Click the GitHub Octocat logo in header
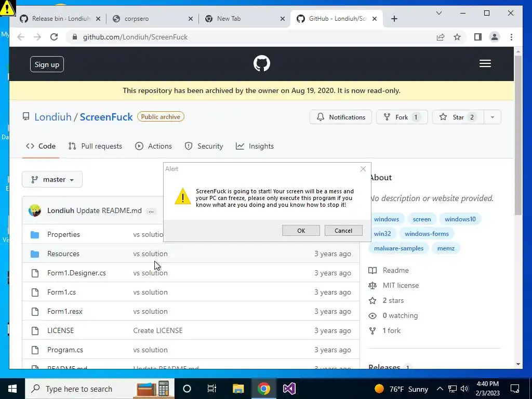This screenshot has height=399, width=532. click(262, 63)
